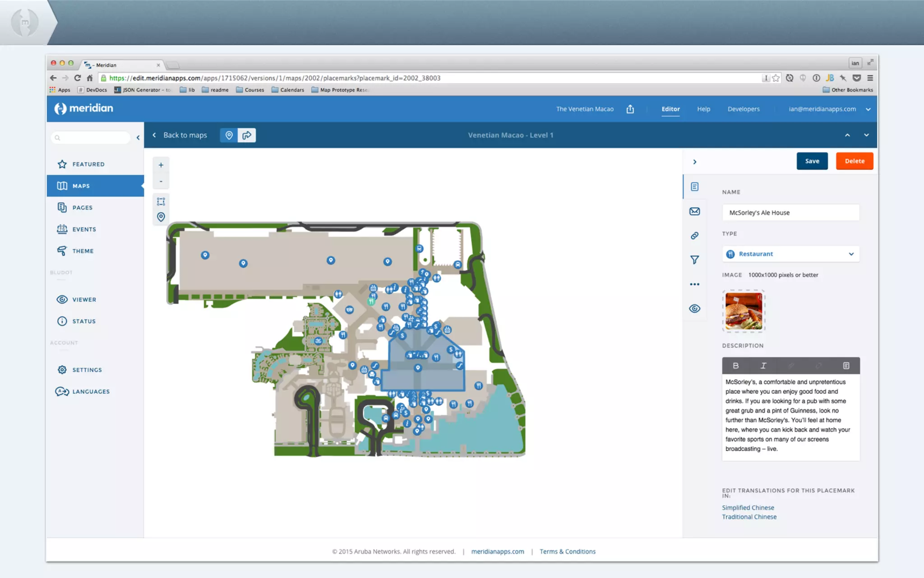
Task: Collapse the placemark details panel chevron
Action: 695,162
